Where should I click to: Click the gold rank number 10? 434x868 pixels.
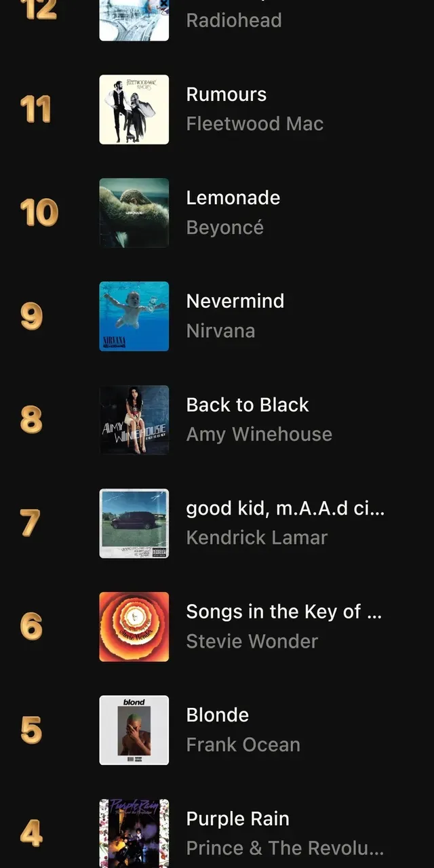pos(39,213)
